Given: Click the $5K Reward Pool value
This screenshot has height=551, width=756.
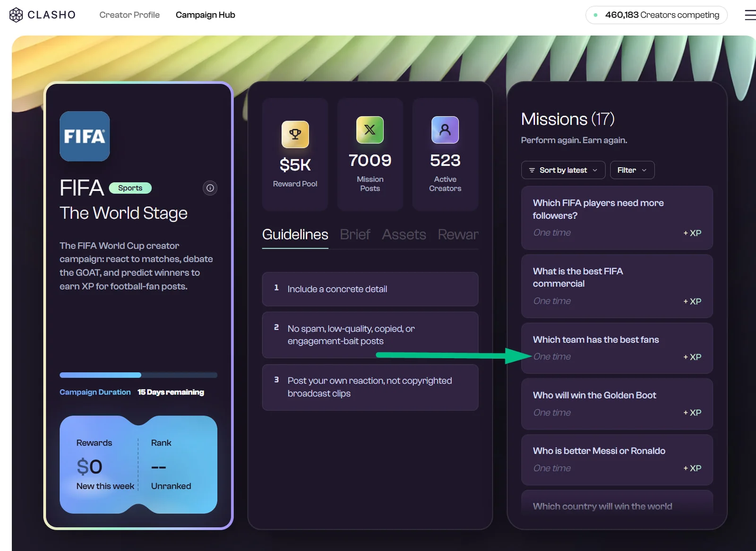Looking at the screenshot, I should 295,165.
